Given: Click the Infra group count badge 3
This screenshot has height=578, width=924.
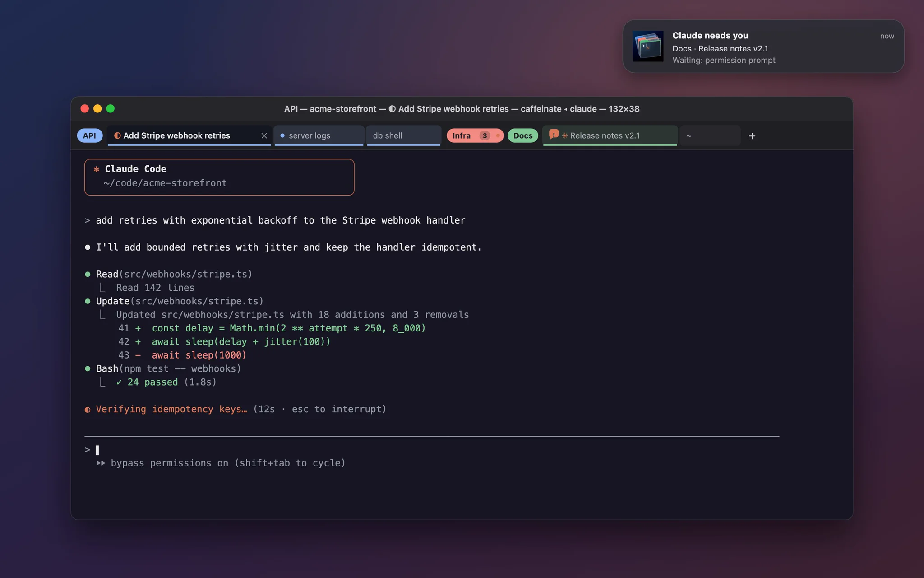Looking at the screenshot, I should pyautogui.click(x=485, y=135).
